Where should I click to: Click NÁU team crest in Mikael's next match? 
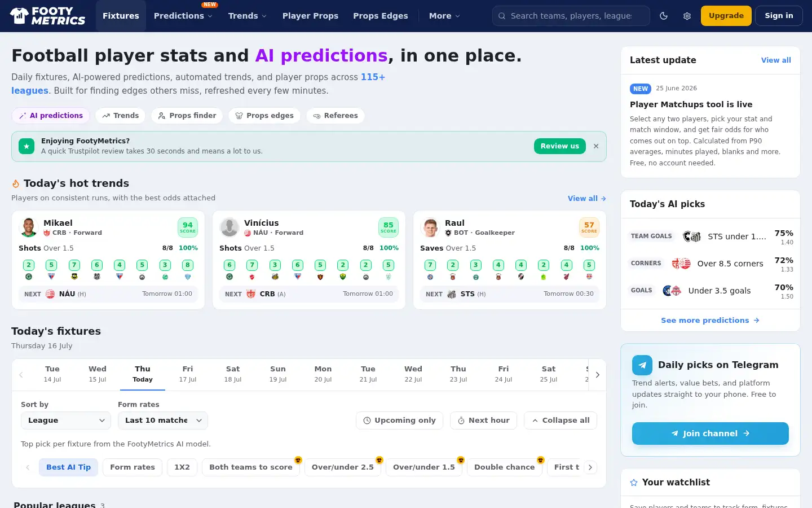(50, 294)
